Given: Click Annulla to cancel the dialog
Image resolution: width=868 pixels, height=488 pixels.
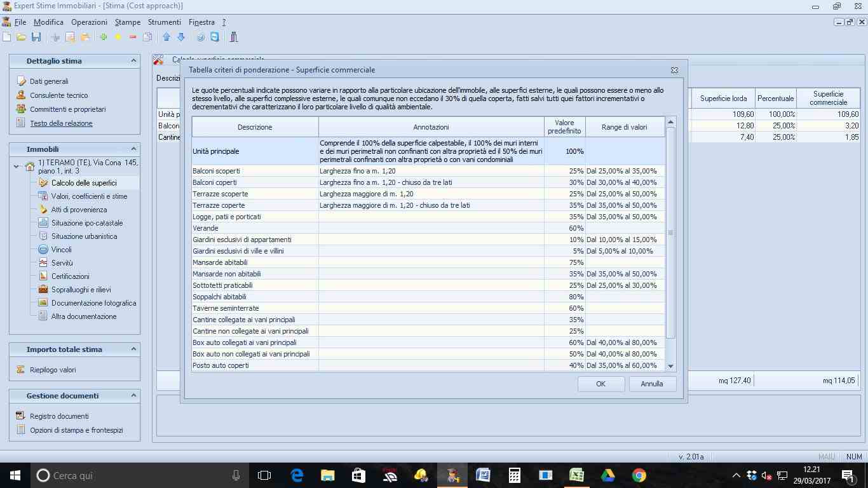Looking at the screenshot, I should tap(652, 384).
